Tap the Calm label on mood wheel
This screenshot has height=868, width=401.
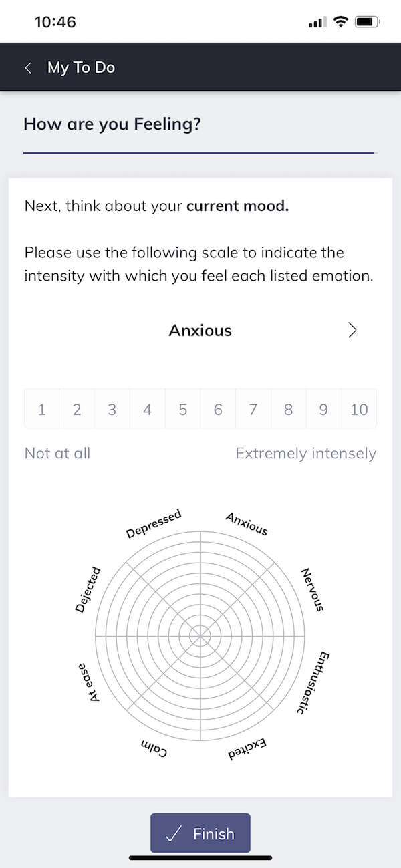(154, 748)
